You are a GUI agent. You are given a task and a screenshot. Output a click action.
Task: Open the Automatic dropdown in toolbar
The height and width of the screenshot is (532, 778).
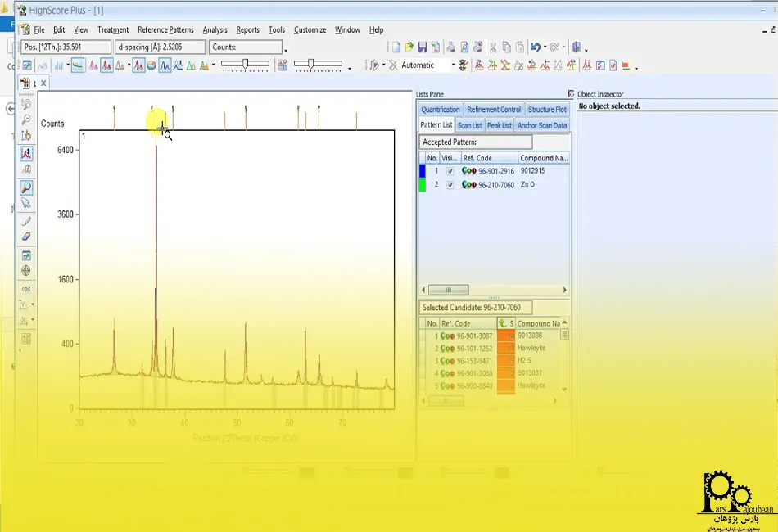453,65
